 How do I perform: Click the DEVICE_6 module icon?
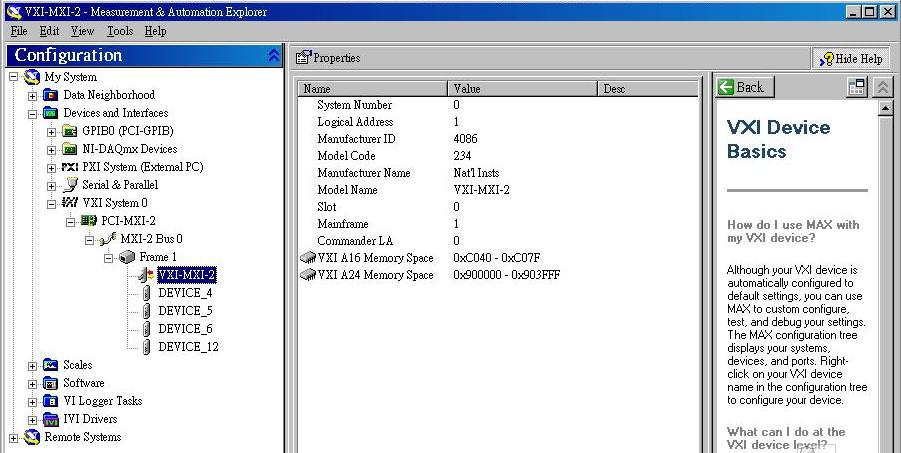coord(147,329)
